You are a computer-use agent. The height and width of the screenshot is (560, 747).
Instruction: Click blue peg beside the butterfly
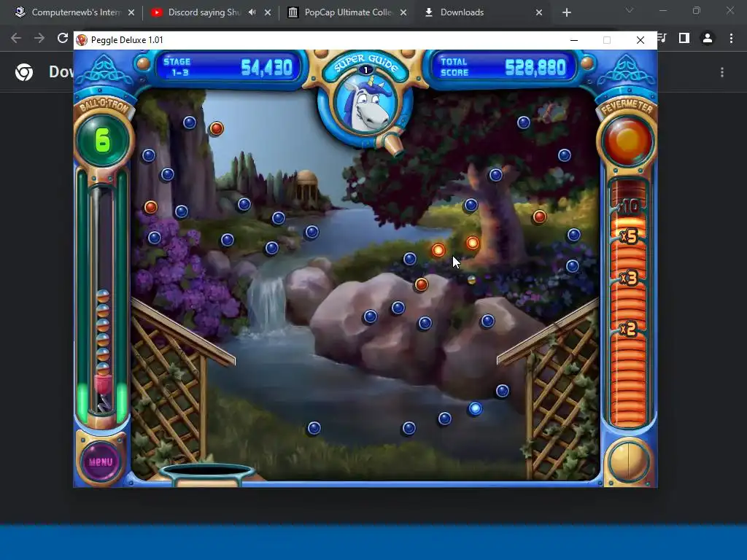pyautogui.click(x=524, y=122)
